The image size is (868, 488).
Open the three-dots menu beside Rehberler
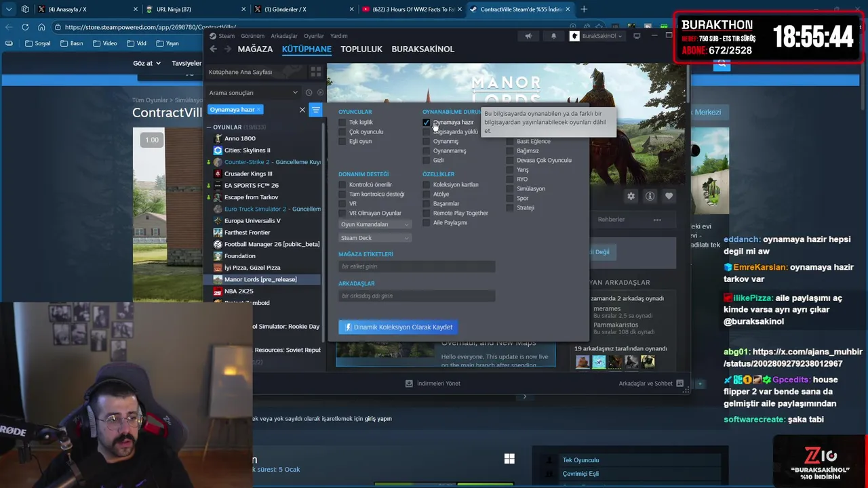tap(657, 220)
